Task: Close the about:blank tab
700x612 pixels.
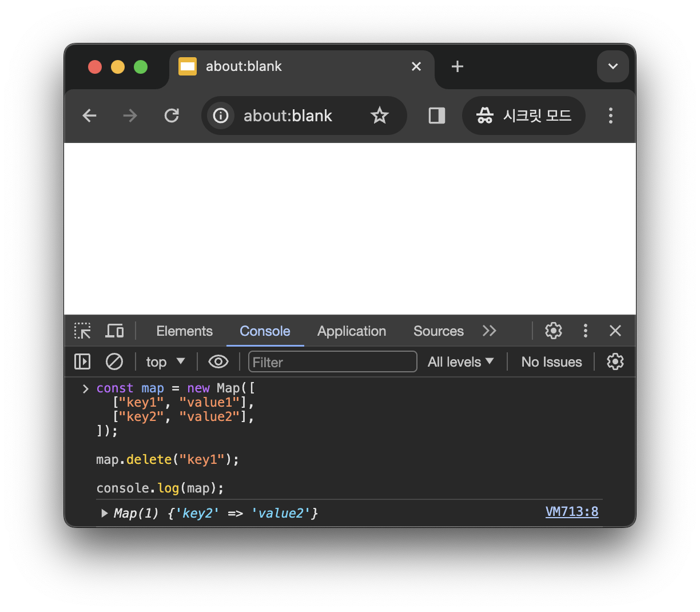Action: [416, 66]
